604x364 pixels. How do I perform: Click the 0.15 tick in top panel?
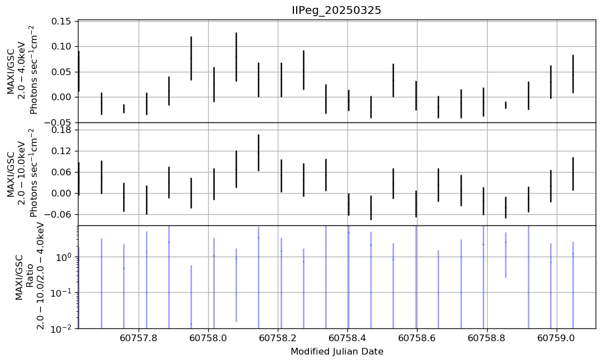pos(61,21)
